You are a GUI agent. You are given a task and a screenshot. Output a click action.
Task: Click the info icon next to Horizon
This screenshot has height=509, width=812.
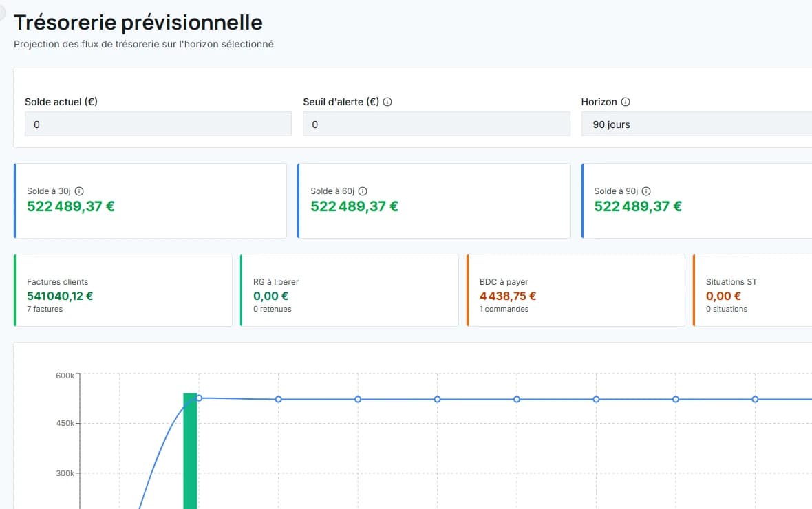(x=626, y=102)
